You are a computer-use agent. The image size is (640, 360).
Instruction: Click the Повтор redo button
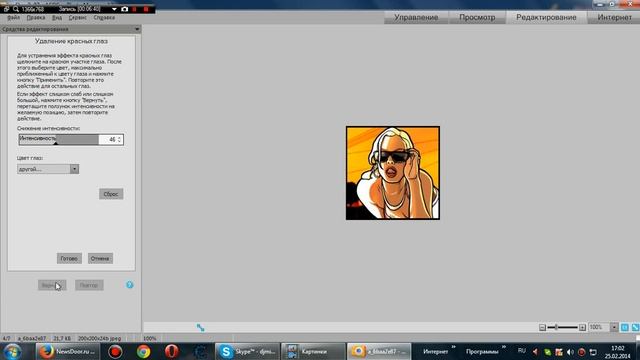pyautogui.click(x=89, y=285)
